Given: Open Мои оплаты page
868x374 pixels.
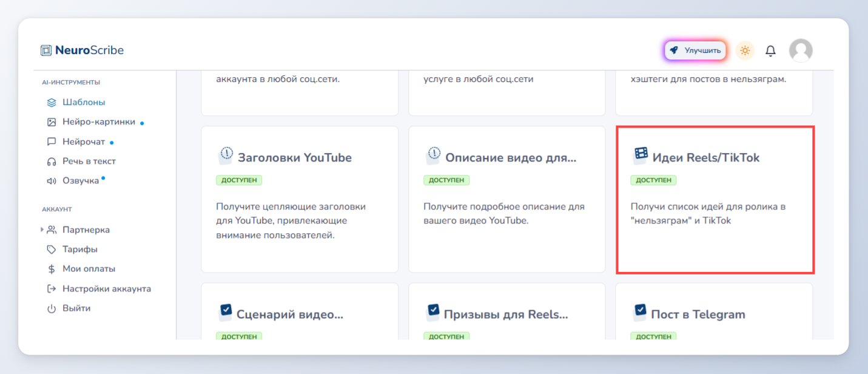Looking at the screenshot, I should pos(89,269).
